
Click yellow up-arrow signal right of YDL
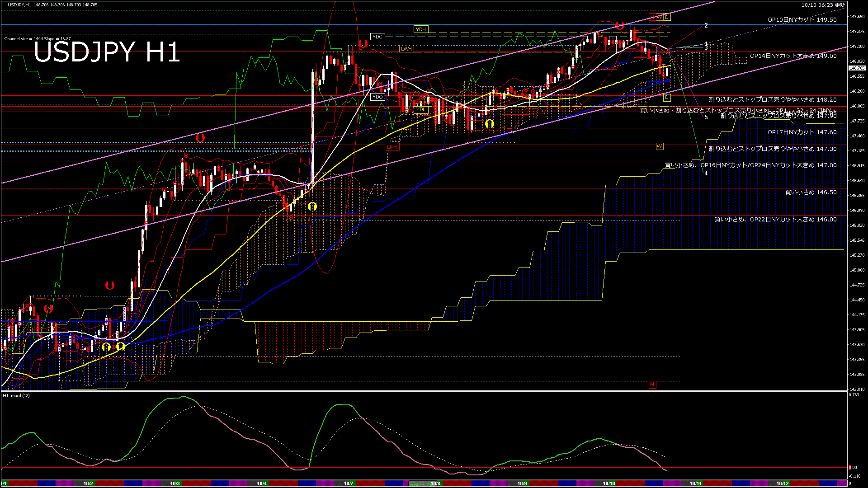click(x=489, y=123)
